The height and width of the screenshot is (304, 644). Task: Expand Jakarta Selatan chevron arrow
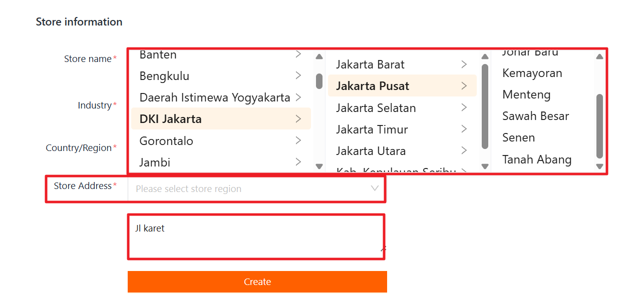coord(464,107)
